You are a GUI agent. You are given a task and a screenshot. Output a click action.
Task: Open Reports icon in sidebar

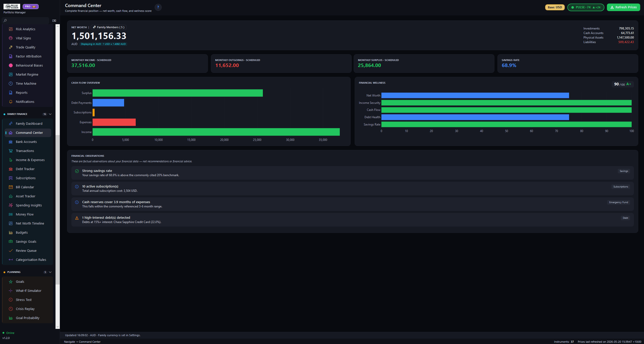[x=11, y=92]
